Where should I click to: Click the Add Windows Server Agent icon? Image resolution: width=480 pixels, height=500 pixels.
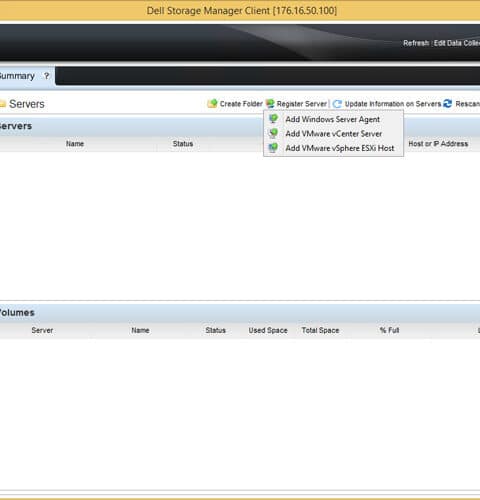[x=273, y=119]
